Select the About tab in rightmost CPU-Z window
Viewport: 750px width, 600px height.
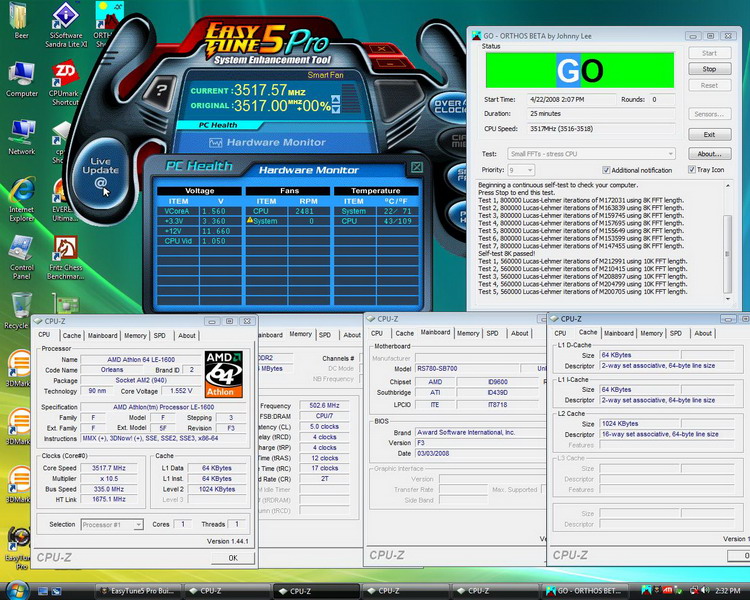click(703, 333)
